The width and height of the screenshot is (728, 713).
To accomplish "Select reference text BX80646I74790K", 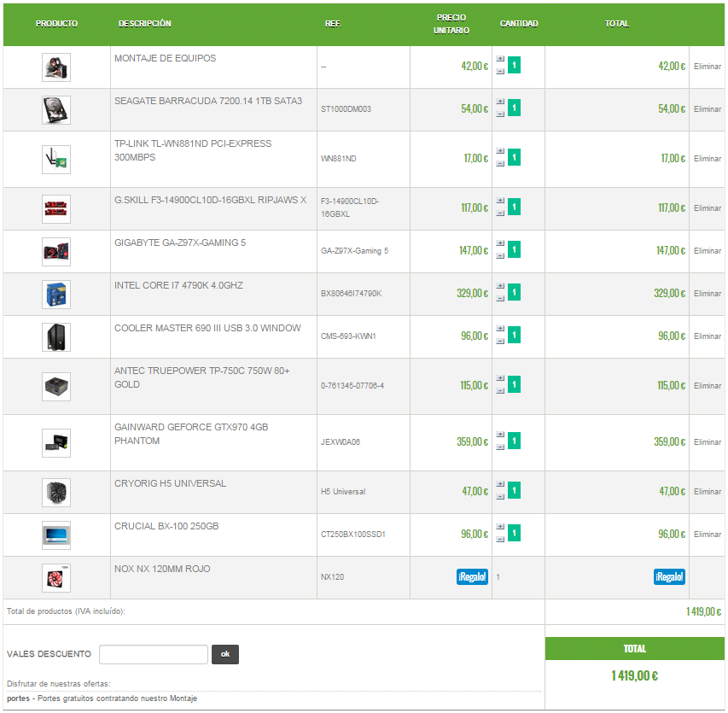I will [351, 294].
